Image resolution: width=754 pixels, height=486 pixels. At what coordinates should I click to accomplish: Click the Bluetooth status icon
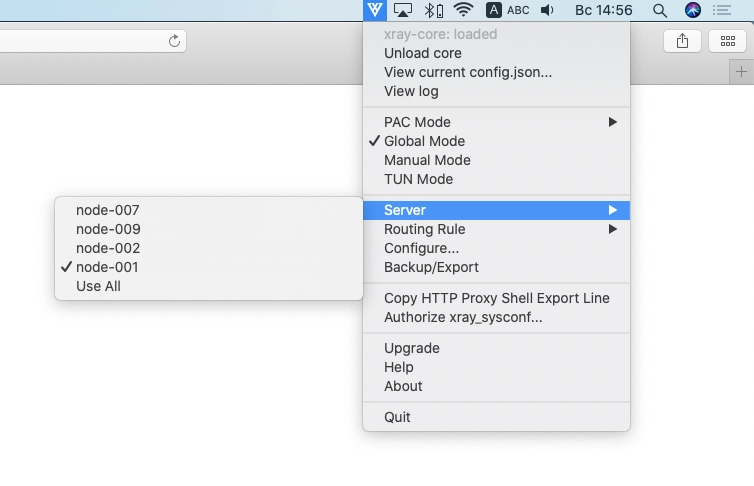click(433, 10)
